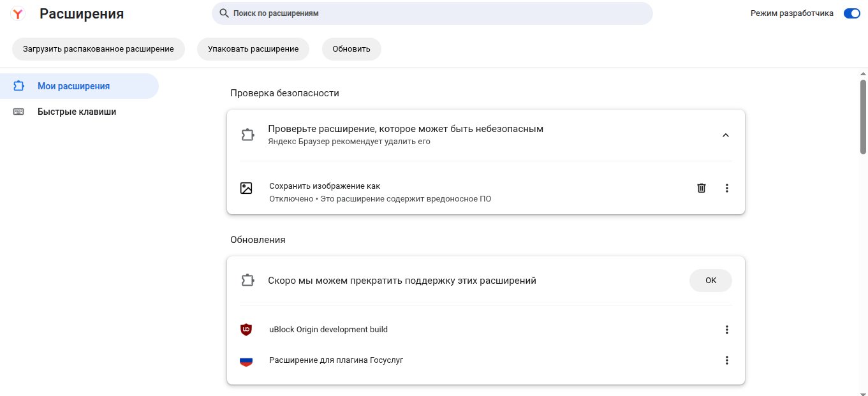
Task: Open more options for 'Сохранить изображение как'
Action: tap(726, 188)
